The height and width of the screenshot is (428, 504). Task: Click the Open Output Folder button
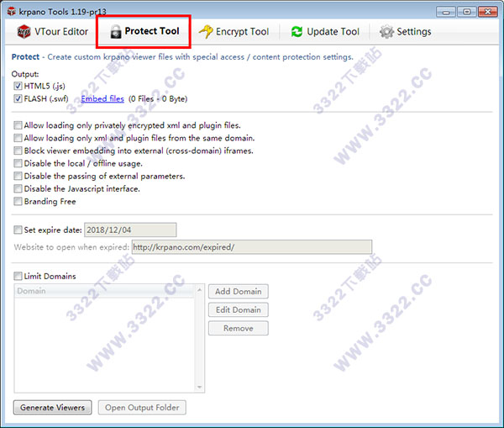tap(142, 408)
